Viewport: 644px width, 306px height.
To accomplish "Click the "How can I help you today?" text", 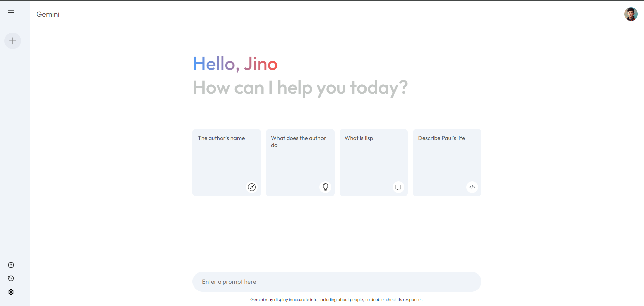I will (300, 88).
